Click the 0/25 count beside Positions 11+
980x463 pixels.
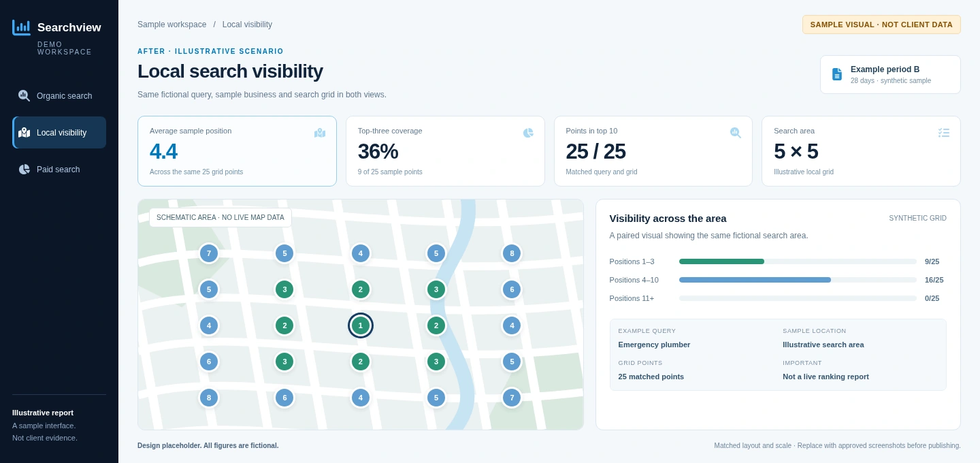click(932, 298)
